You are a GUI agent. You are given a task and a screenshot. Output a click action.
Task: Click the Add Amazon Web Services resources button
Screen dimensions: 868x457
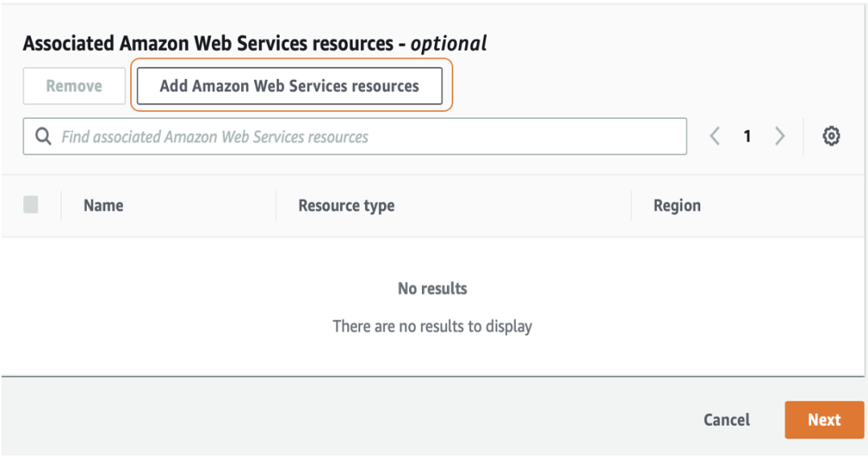[289, 86]
